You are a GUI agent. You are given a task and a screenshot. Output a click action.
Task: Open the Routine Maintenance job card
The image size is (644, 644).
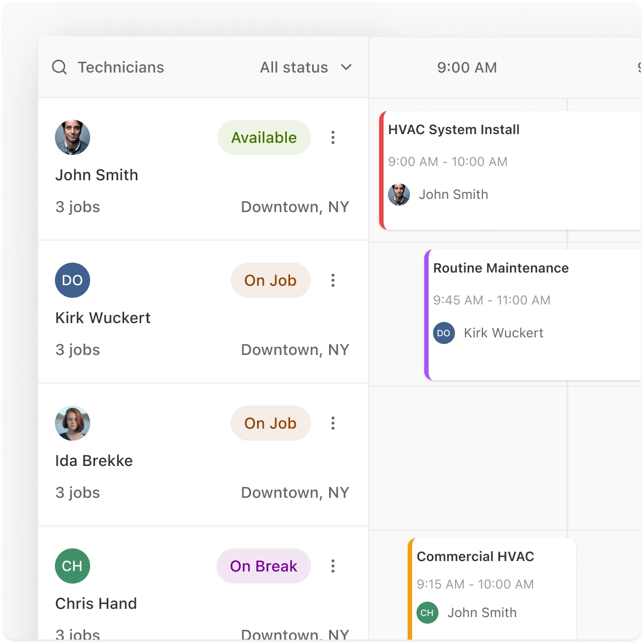click(533, 314)
